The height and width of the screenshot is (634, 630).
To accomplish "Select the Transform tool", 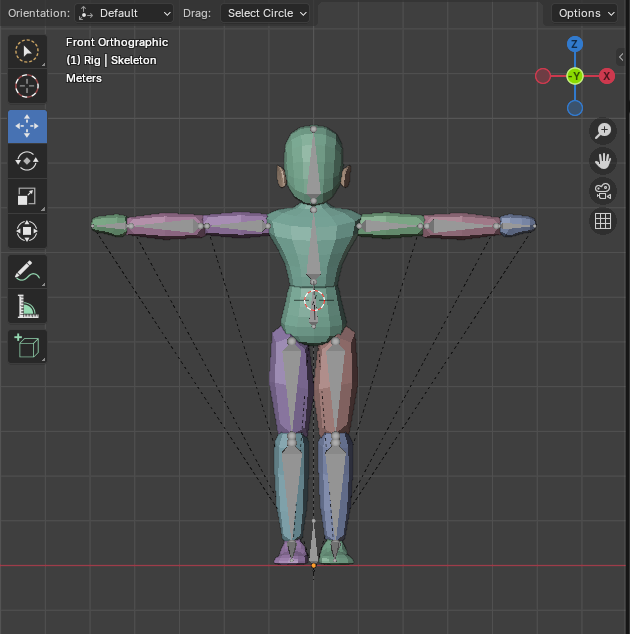I will pyautogui.click(x=27, y=231).
